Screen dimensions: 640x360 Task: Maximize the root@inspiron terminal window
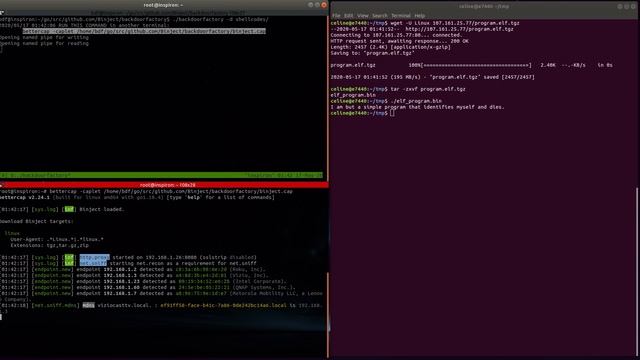coord(317,5)
